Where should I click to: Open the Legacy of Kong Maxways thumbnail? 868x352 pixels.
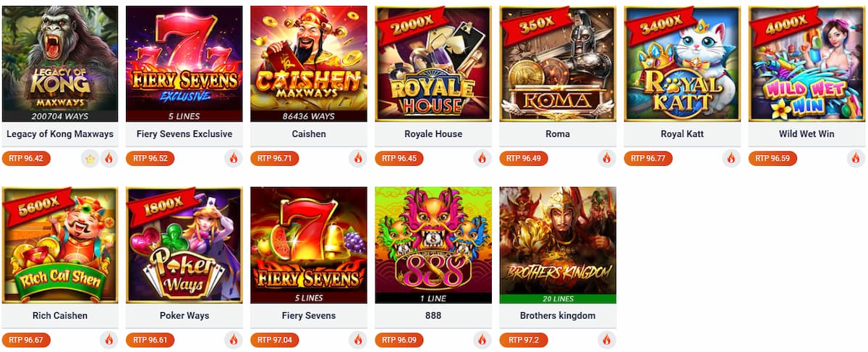[60, 64]
